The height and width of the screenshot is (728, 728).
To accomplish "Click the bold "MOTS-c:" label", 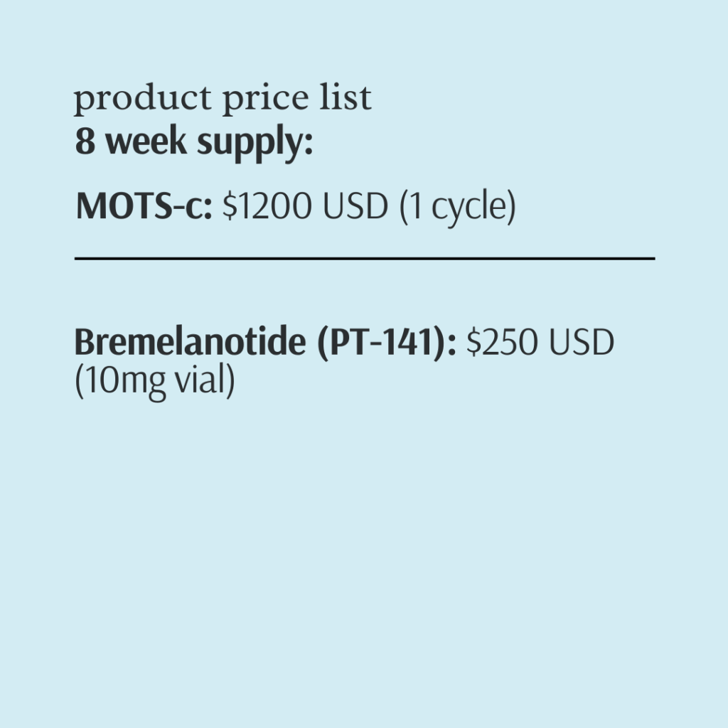I will click(144, 205).
